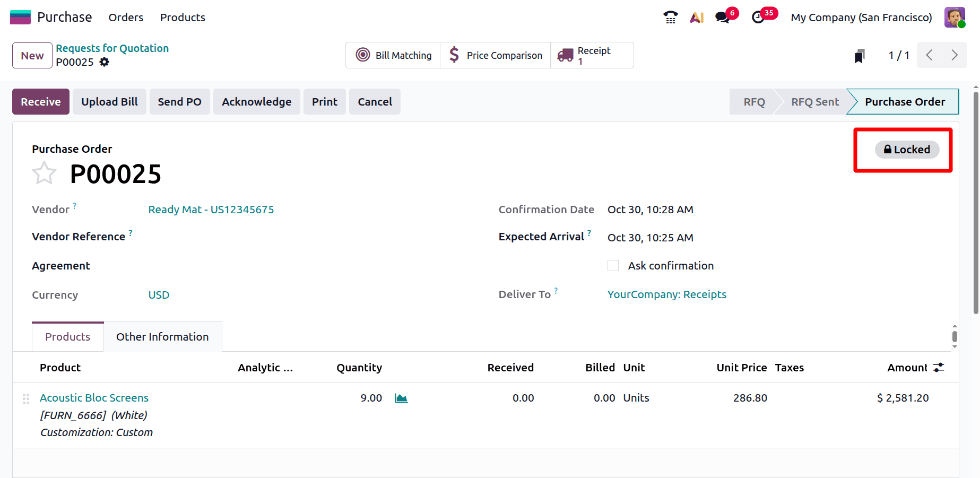Switch to the Other Information tab
The image size is (980, 478).
pyautogui.click(x=162, y=336)
